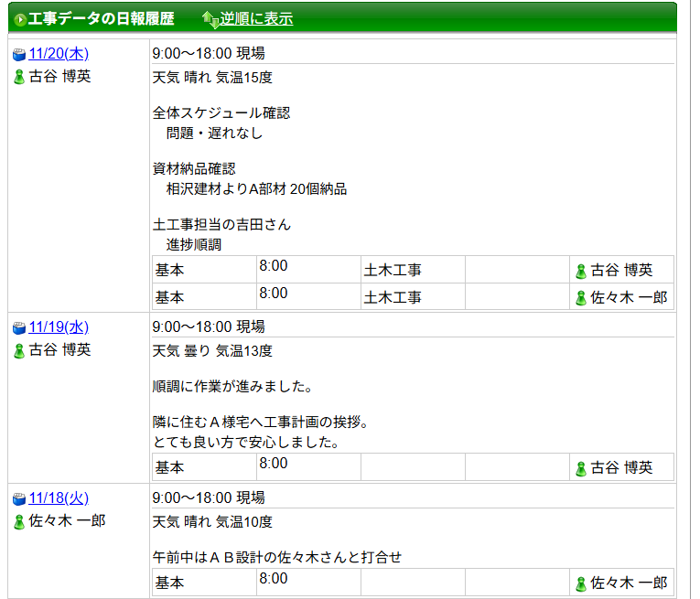Open the 11/20(木) daily report link
This screenshot has width=700, height=599.
tap(59, 54)
